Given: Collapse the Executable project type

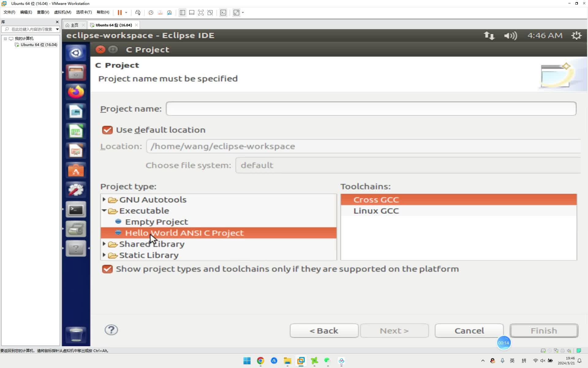Looking at the screenshot, I should 104,211.
